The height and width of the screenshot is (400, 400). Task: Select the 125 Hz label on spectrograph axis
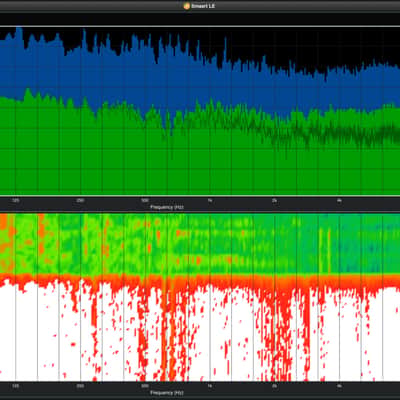click(x=15, y=386)
